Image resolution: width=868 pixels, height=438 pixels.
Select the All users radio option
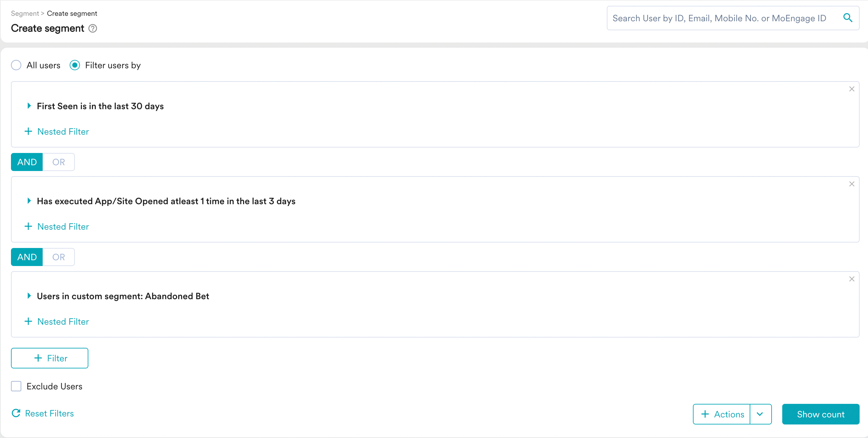point(16,65)
